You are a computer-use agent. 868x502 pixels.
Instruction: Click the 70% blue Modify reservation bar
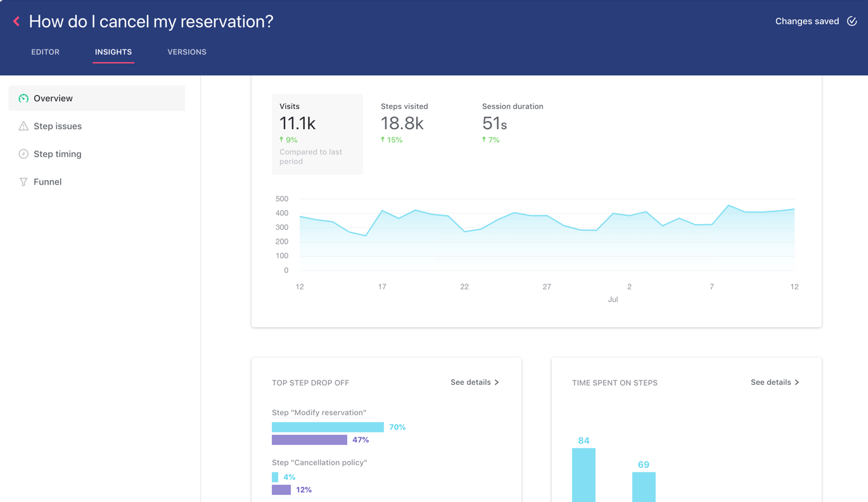[328, 427]
